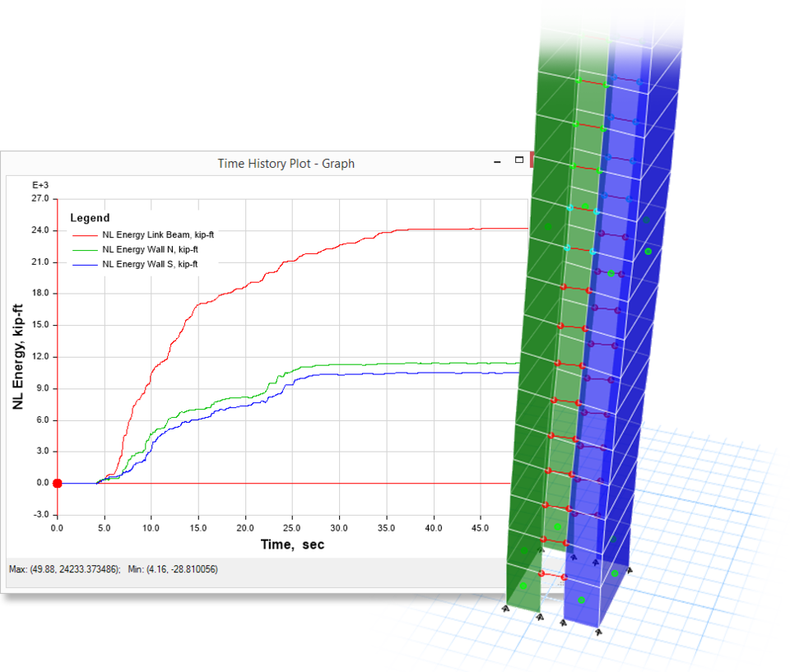Viewport: 790px width, 672px height.
Task: Click the red Link Beam curve plateau
Action: tap(461, 229)
